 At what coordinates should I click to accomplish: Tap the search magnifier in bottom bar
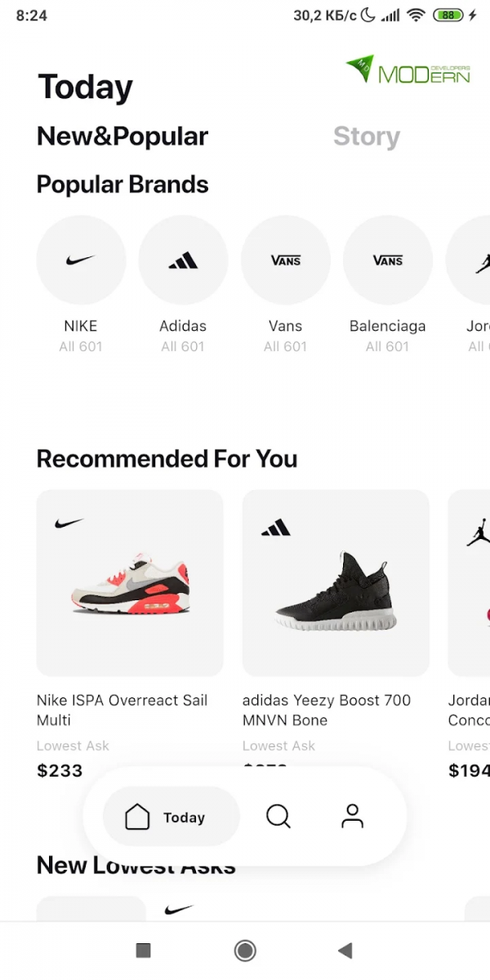tap(278, 816)
